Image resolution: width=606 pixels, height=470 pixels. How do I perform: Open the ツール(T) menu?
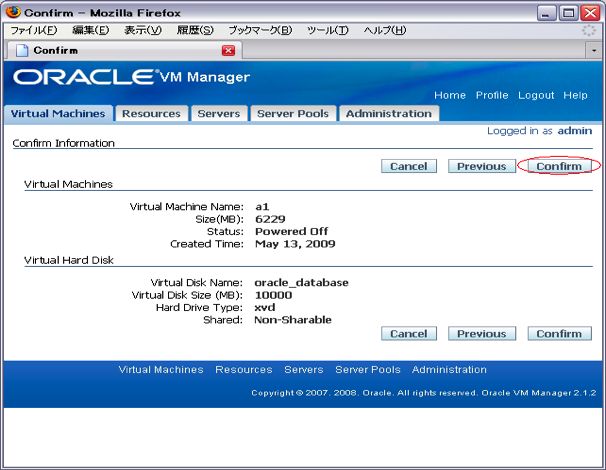pyautogui.click(x=328, y=30)
